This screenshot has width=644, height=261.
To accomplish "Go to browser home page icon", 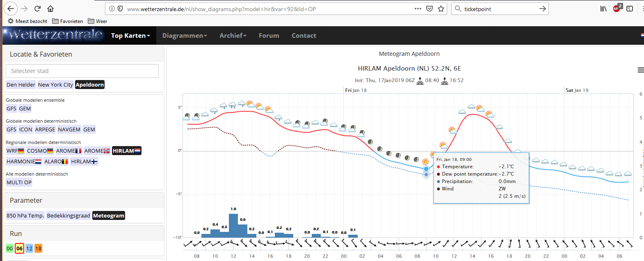I will [50, 9].
